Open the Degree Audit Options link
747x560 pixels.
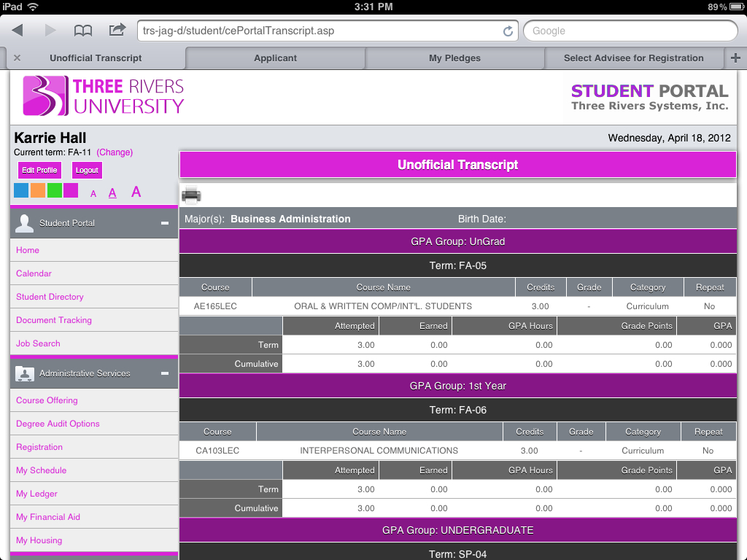(x=58, y=424)
